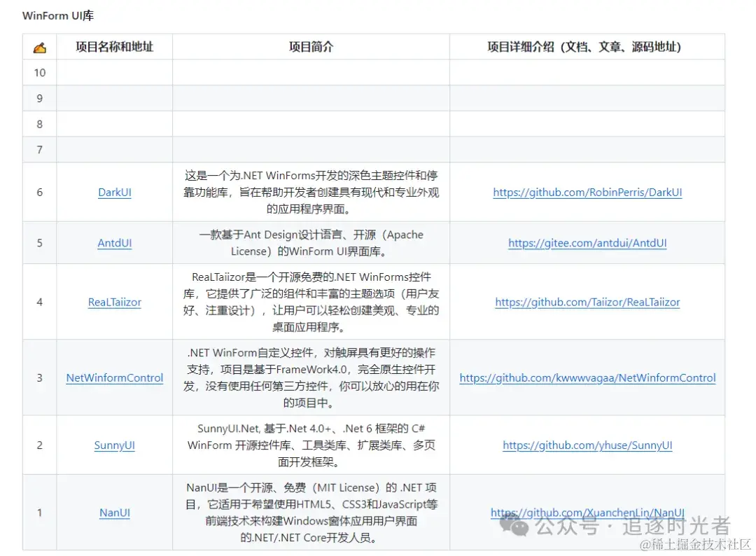756x556 pixels.
Task: Visit gitee.com/antdui/AntdUI URL
Action: click(x=587, y=243)
